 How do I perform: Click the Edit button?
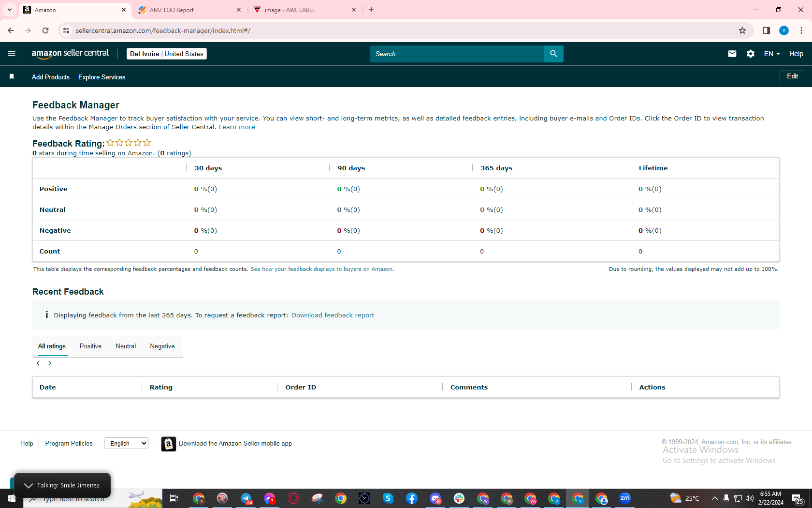(792, 76)
